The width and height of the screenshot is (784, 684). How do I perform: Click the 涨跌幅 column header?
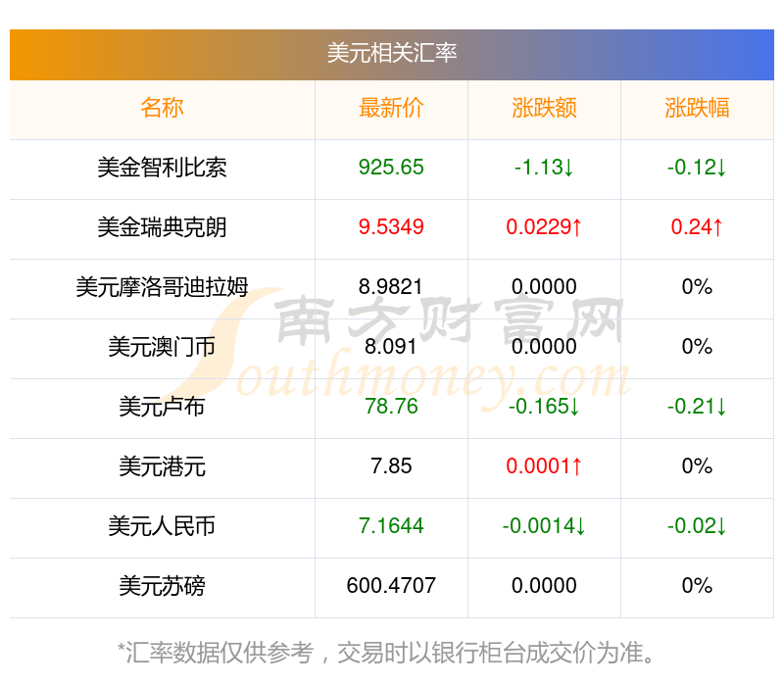(x=697, y=108)
